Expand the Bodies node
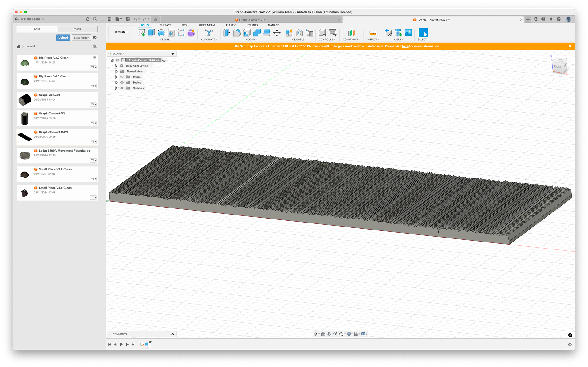The width and height of the screenshot is (588, 367). tap(116, 82)
